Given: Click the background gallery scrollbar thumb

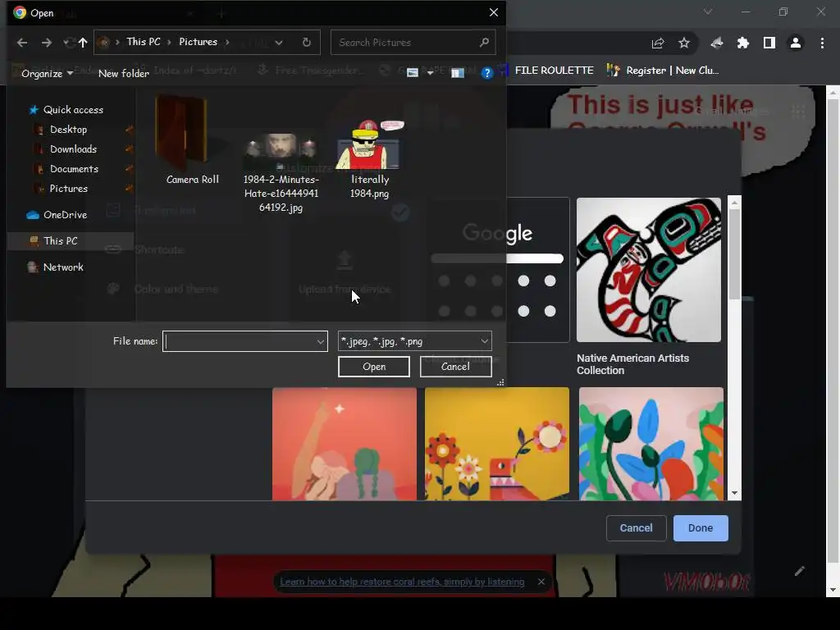Looking at the screenshot, I should click(734, 254).
